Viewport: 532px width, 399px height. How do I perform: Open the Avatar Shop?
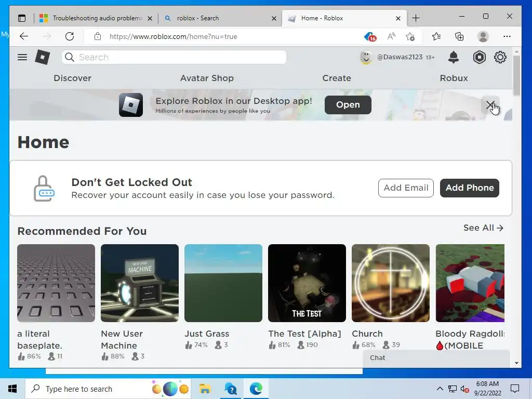pos(207,78)
